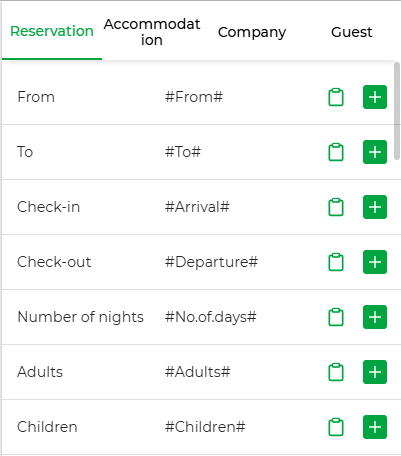This screenshot has height=456, width=401.
Task: Insert the #Departure# tag with plus
Action: coord(375,262)
